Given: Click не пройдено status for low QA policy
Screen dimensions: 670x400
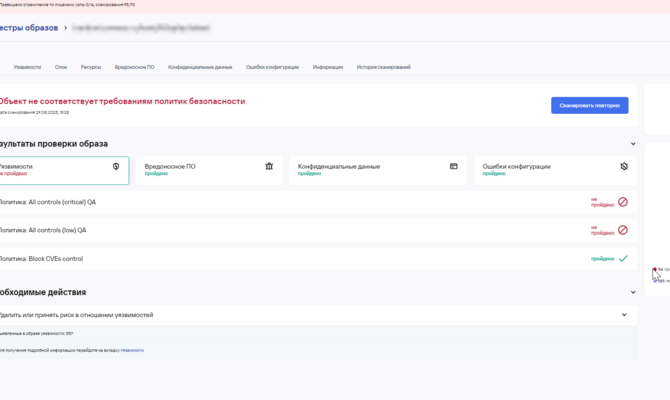Looking at the screenshot, I should pos(602,230).
